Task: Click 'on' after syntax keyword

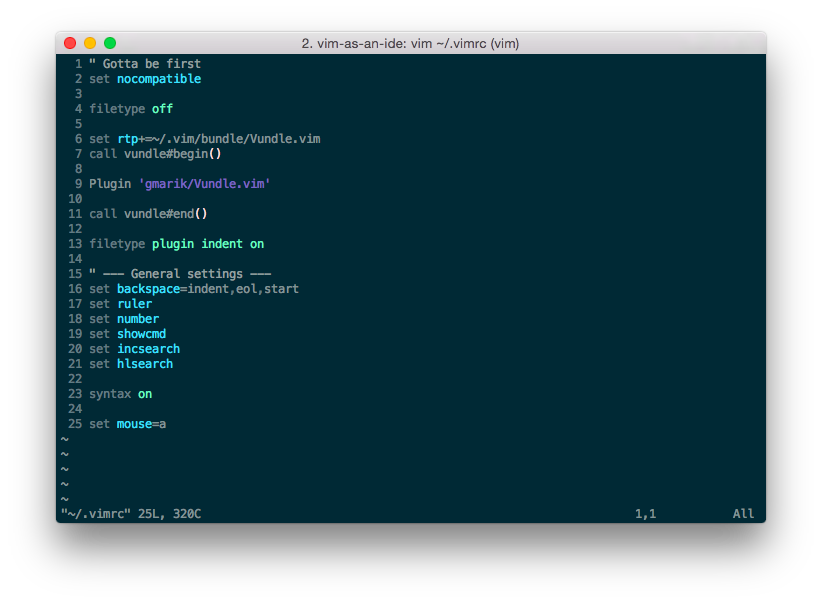Action: tap(145, 394)
